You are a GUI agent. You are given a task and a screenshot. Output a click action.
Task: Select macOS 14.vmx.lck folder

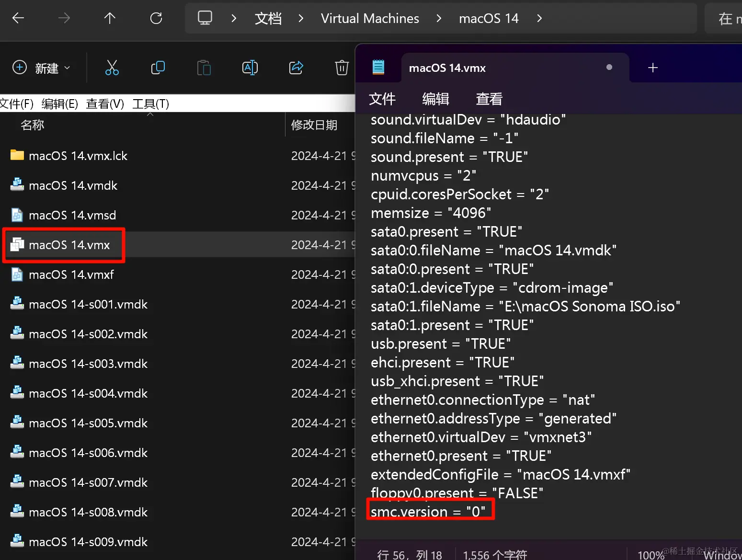[x=78, y=156]
